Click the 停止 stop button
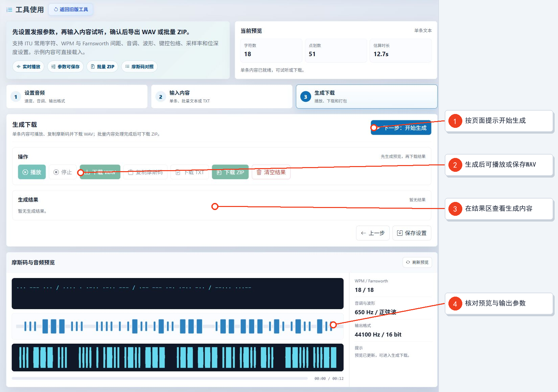 pyautogui.click(x=63, y=172)
